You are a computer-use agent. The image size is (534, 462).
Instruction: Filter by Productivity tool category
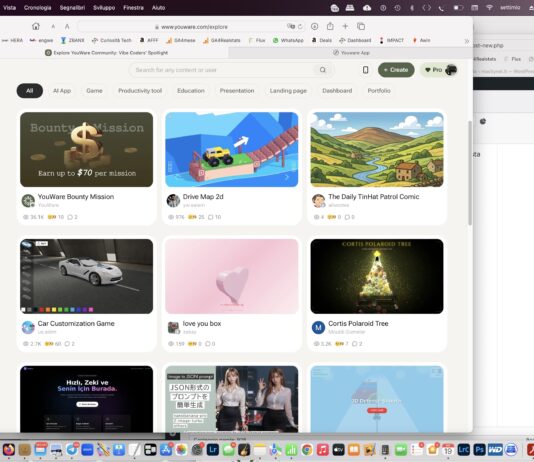[x=140, y=91]
